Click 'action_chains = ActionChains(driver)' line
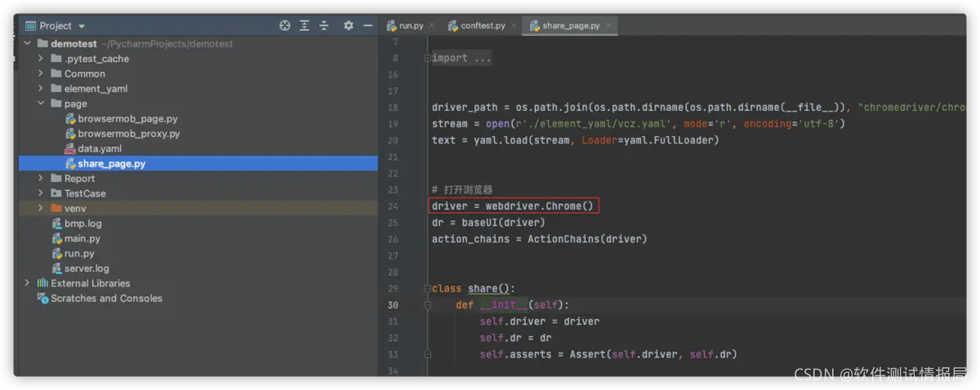Screen dimensions: 980x390 (x=539, y=239)
